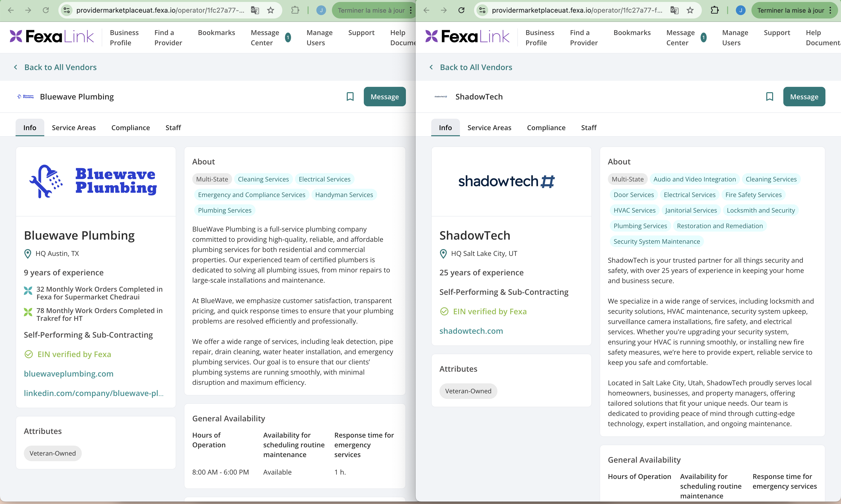Open extensions puzzle icon in left window

(x=295, y=10)
